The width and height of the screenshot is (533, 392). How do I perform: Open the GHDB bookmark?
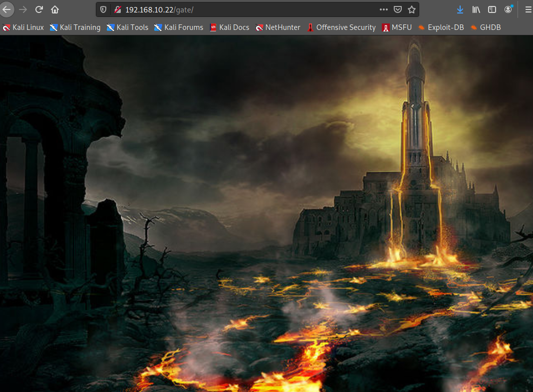coord(486,27)
